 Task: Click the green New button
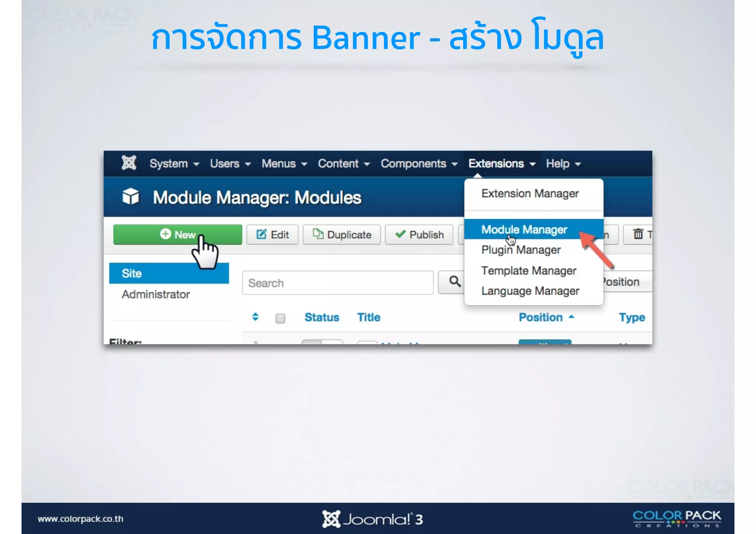(x=178, y=234)
